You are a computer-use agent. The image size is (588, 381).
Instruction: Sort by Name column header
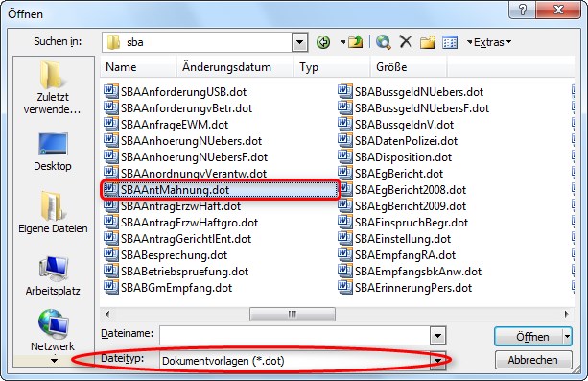point(138,67)
